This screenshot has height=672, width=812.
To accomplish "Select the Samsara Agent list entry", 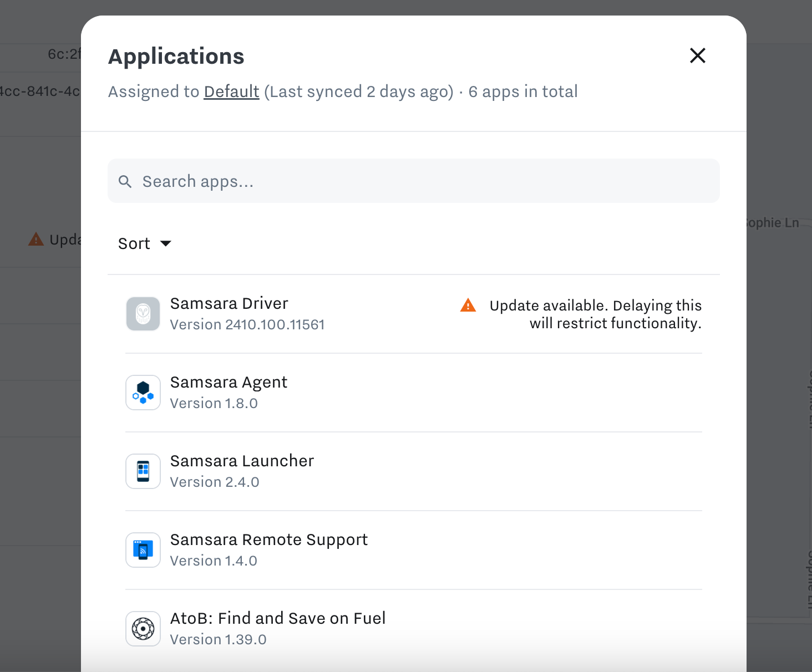I will tap(229, 382).
